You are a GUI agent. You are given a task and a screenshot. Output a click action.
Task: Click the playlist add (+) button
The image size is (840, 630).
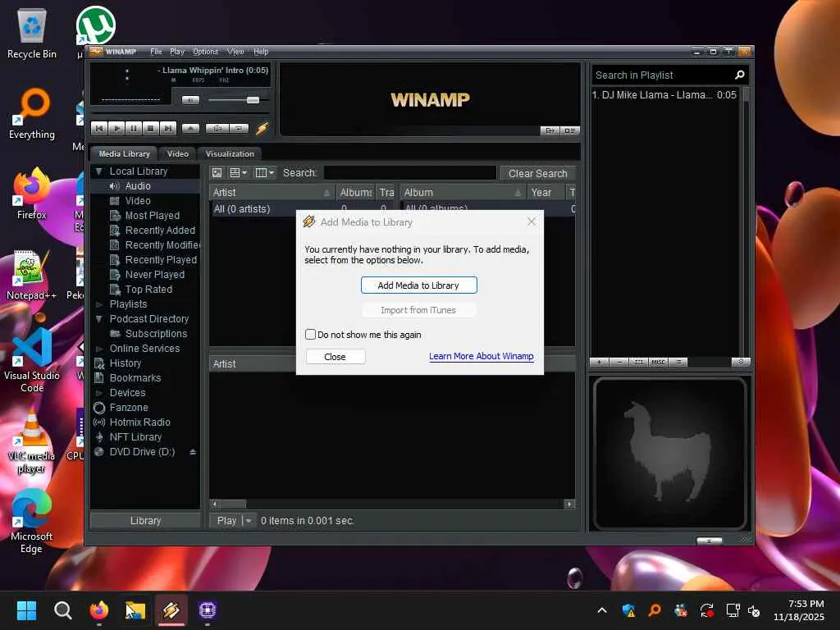pyautogui.click(x=599, y=362)
